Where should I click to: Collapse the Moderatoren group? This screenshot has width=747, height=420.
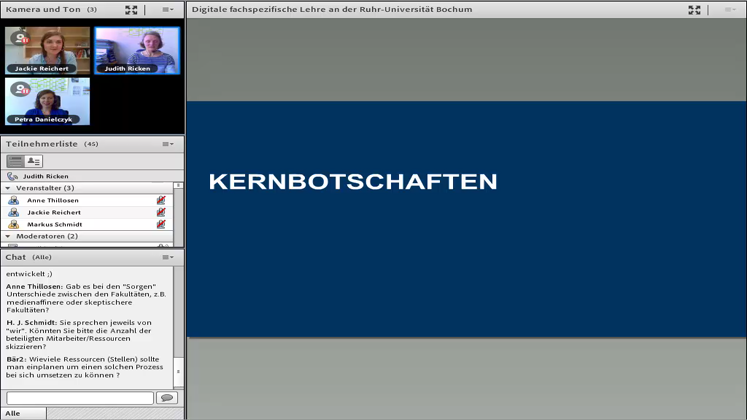pyautogui.click(x=8, y=236)
